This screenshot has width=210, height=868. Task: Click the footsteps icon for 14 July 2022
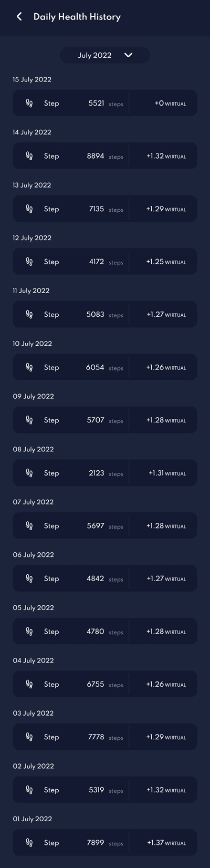[29, 156]
